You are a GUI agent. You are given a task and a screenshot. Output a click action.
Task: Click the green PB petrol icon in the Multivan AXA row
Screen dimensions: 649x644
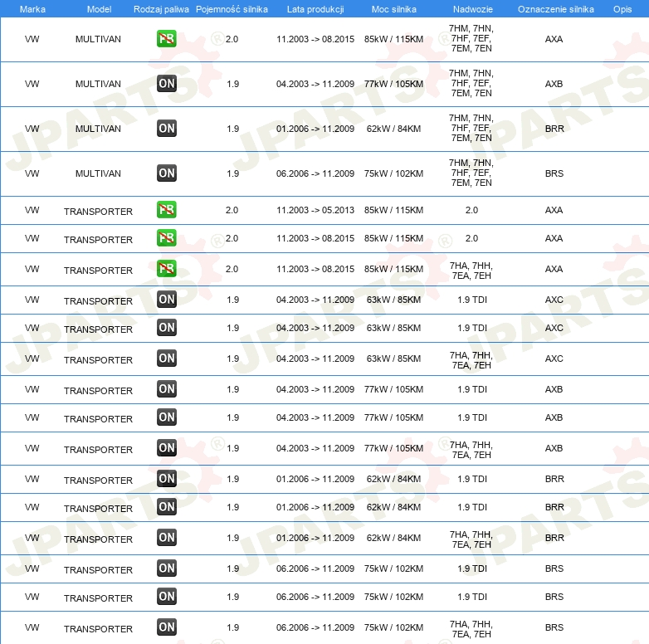click(167, 39)
